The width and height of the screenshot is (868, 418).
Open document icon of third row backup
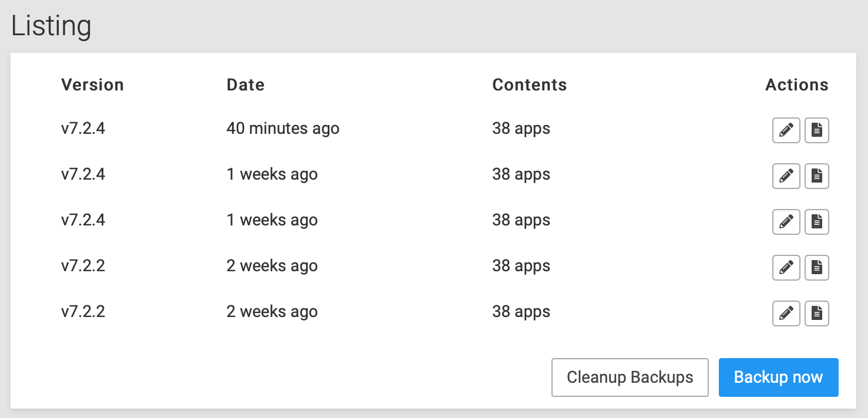pyautogui.click(x=816, y=222)
